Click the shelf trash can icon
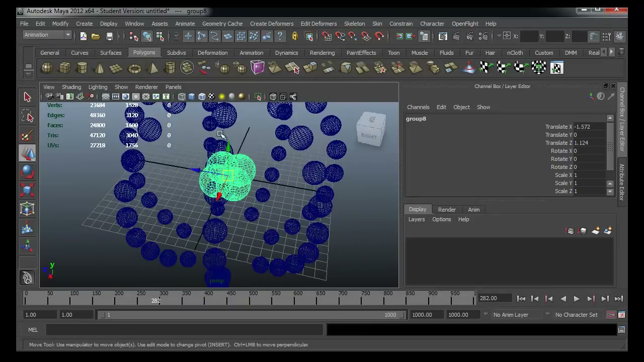The image size is (644, 362). coord(621,52)
